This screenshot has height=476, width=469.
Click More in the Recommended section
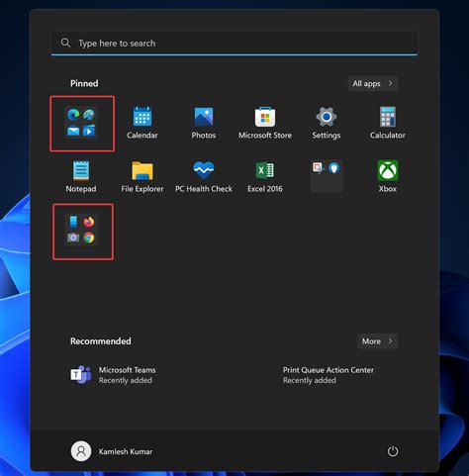[x=377, y=341]
